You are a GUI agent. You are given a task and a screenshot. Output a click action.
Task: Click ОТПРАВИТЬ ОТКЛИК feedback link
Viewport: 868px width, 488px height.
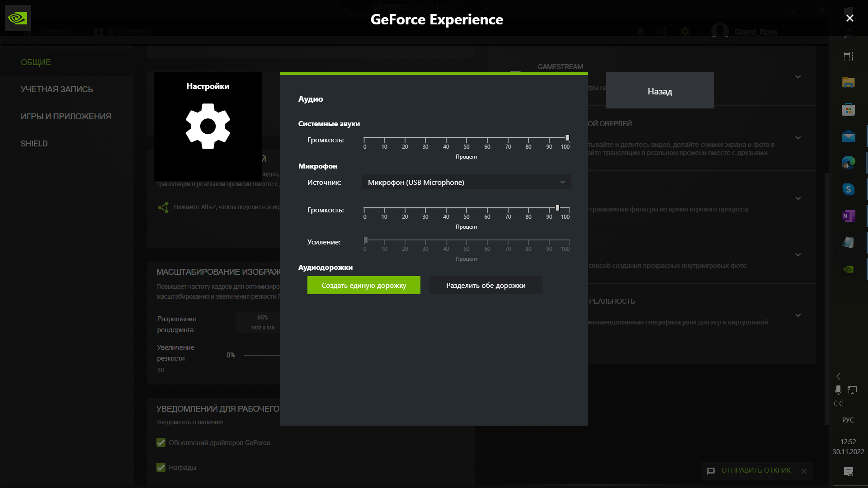[756, 470]
